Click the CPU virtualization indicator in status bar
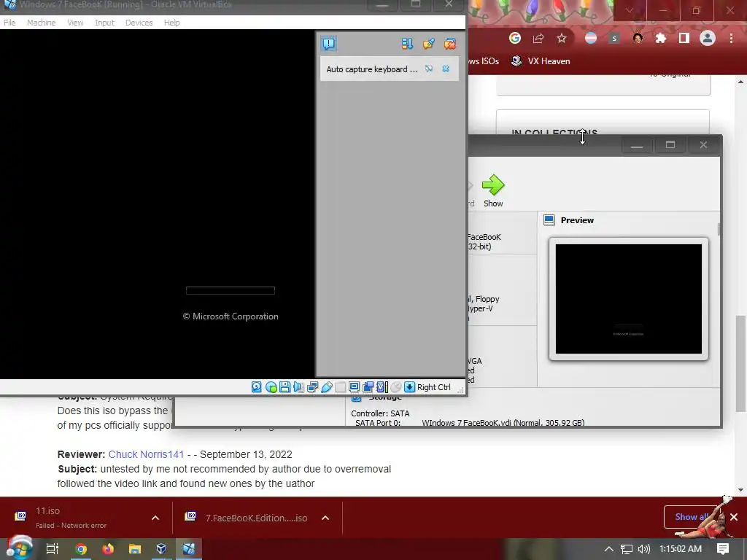 point(382,387)
